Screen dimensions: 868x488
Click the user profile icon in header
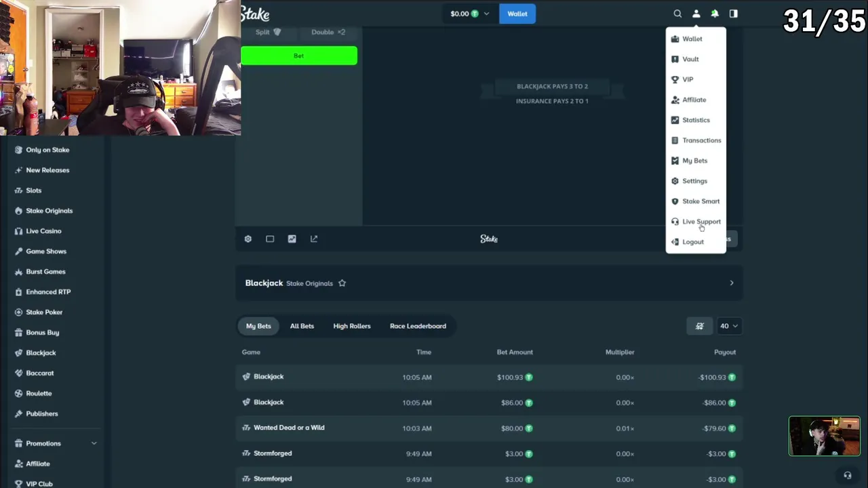click(x=696, y=14)
